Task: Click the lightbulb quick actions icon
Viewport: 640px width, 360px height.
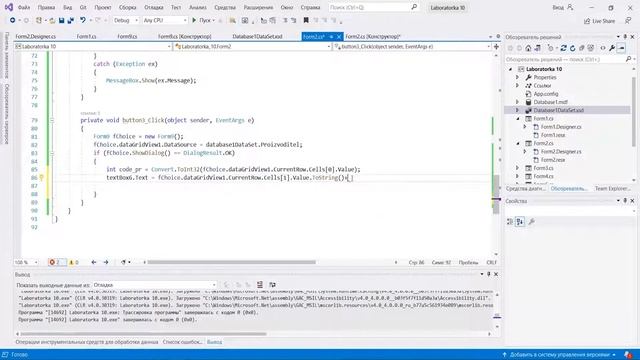Action: (41, 178)
